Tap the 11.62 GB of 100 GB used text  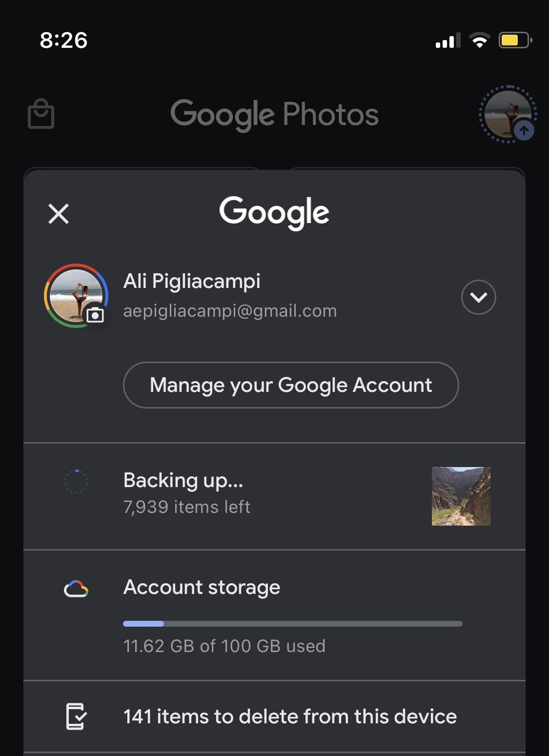[224, 646]
